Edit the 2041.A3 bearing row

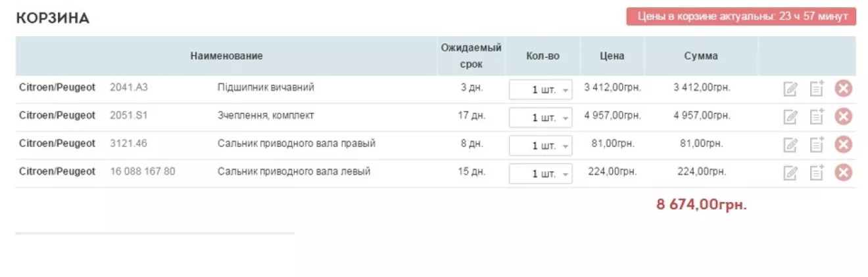[x=790, y=89]
